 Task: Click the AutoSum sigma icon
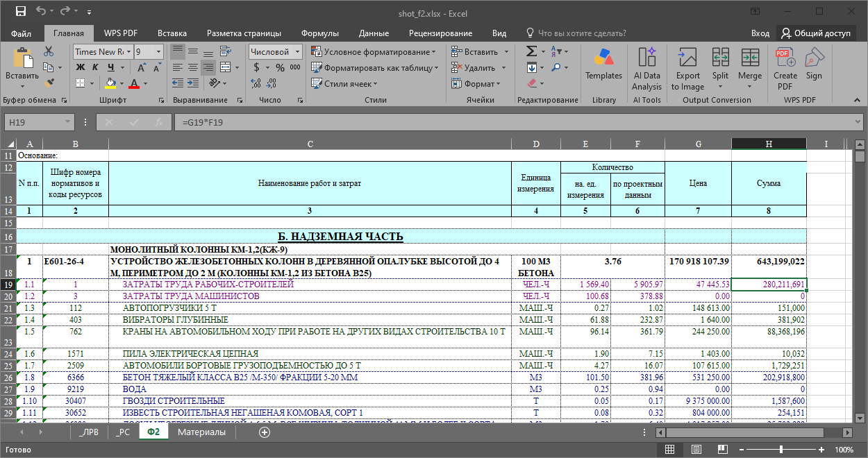[x=531, y=51]
